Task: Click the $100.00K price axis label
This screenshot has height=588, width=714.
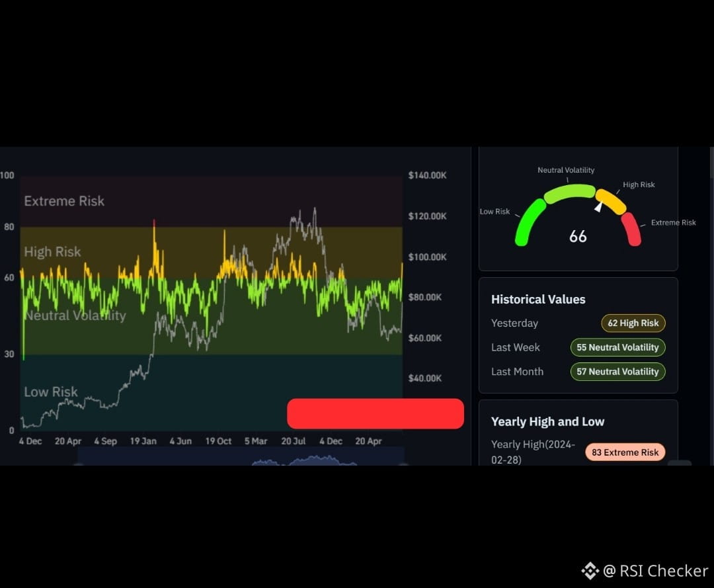Action: (427, 257)
